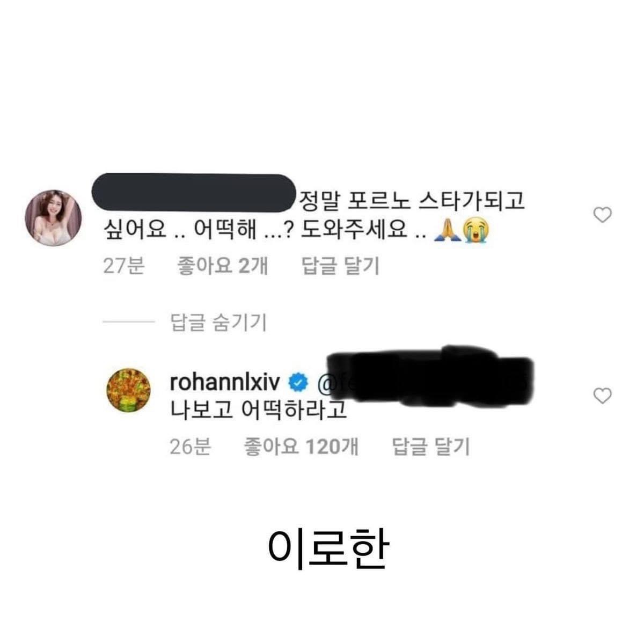Click the blue verified badge beside rohannlxiv
644x644 pixels.
coord(298,383)
